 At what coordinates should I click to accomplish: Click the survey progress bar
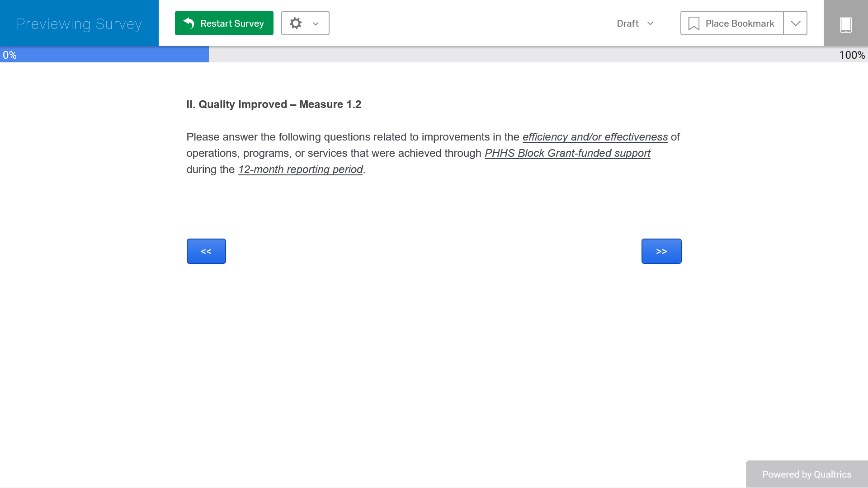(x=434, y=55)
